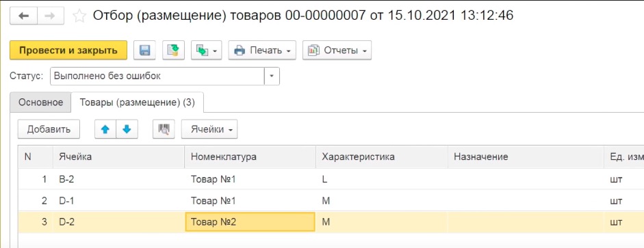This screenshot has width=644, height=248.
Task: Click the Характеристика column header
Action: (x=382, y=156)
